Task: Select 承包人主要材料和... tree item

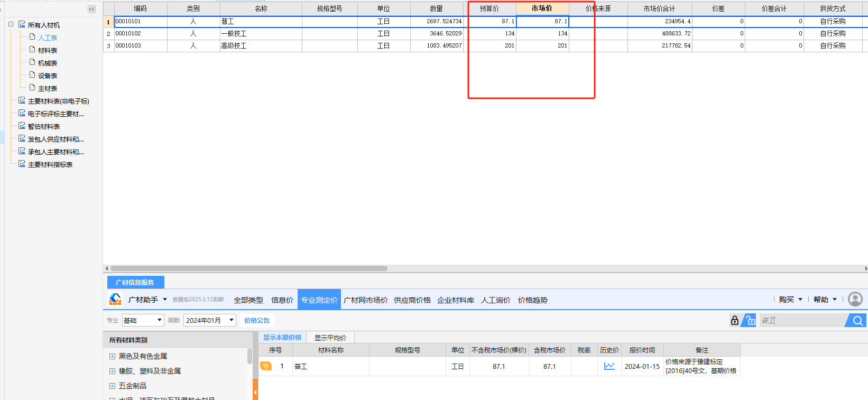Action: [56, 152]
